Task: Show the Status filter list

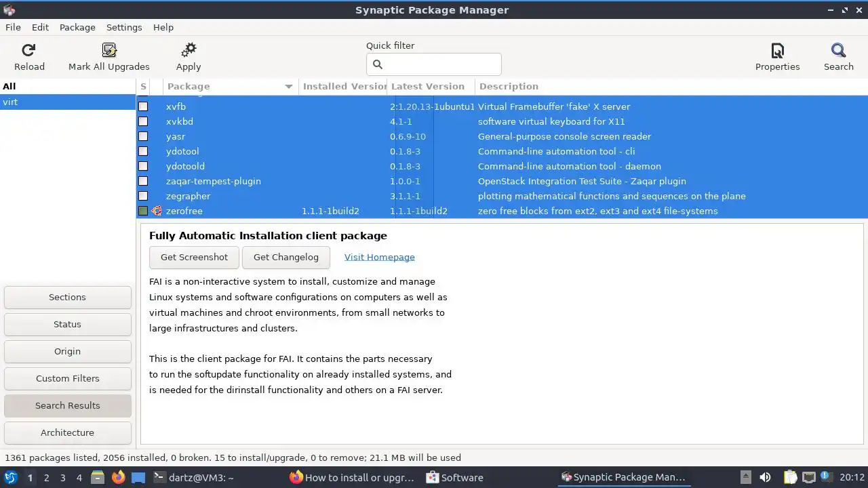Action: point(67,324)
